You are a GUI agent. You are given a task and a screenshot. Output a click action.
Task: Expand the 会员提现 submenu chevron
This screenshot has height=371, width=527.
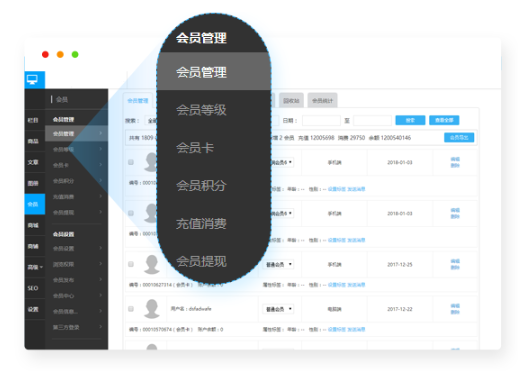point(100,212)
